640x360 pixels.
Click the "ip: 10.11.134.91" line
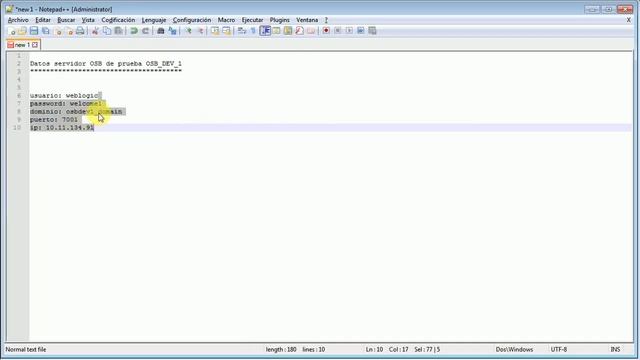(62, 128)
